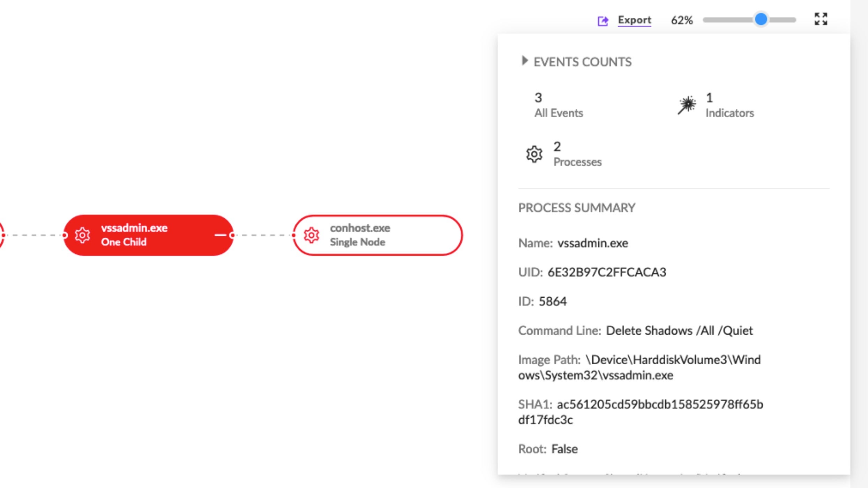Select the vssadmin.exe process node
Image resolution: width=868 pixels, height=488 pixels.
tap(147, 235)
